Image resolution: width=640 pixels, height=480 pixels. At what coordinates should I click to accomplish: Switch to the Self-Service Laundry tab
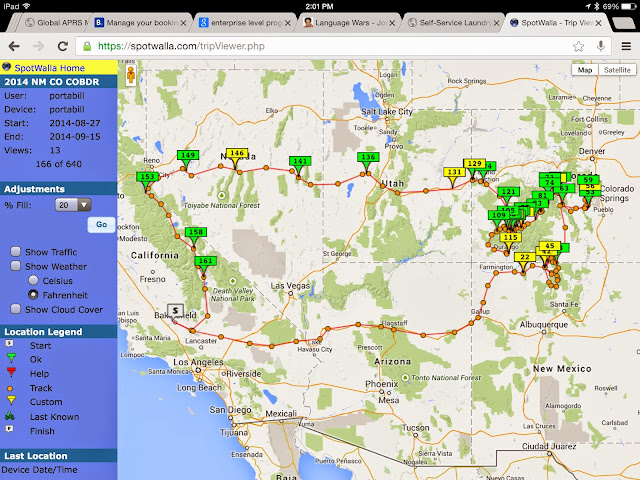coord(454,23)
